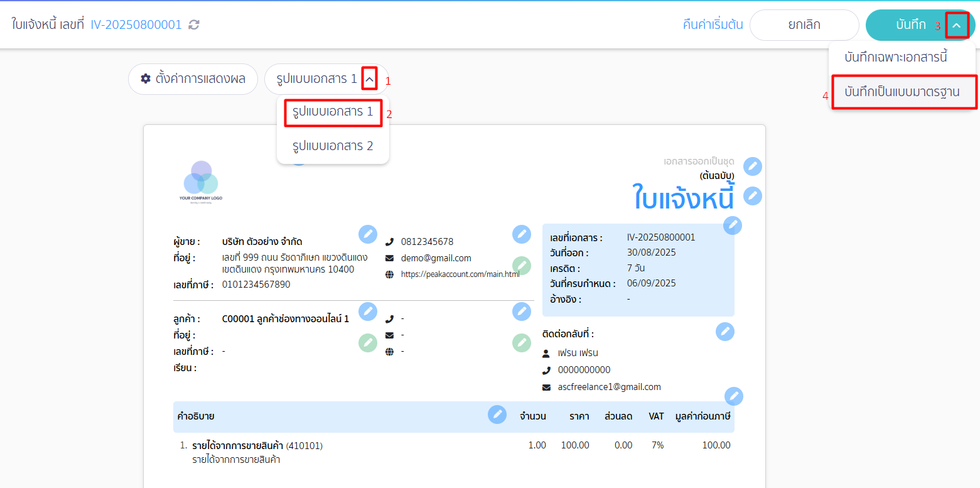The width and height of the screenshot is (980, 488).
Task: Edit customer with blue pencil beside C00001 name
Action: coord(368,312)
